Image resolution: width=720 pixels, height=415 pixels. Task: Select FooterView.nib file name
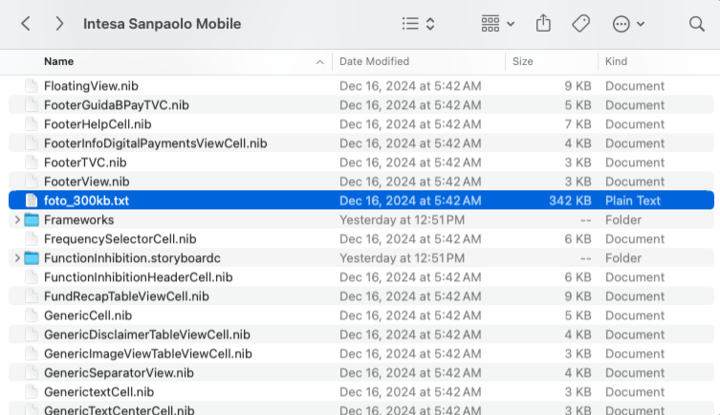(87, 182)
